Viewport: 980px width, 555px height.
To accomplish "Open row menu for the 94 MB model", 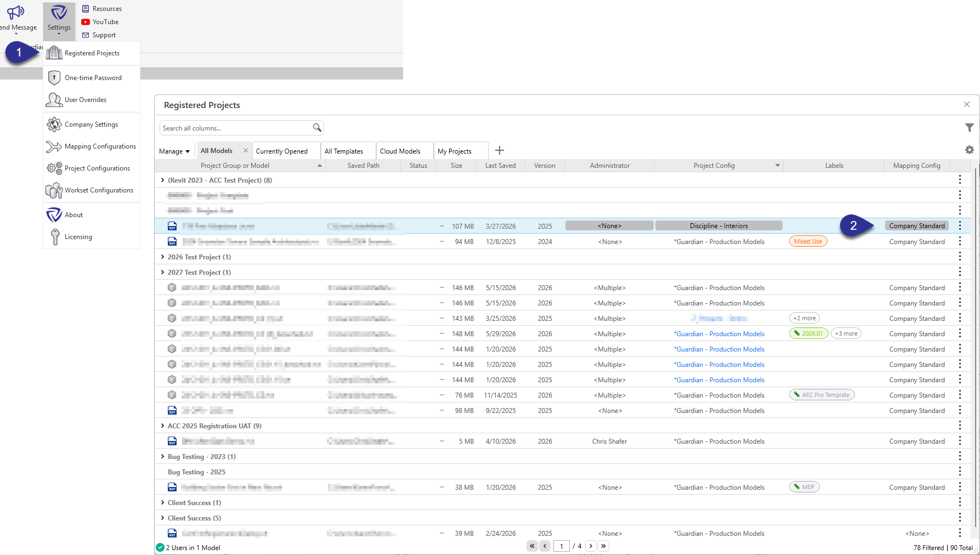I will tap(960, 241).
